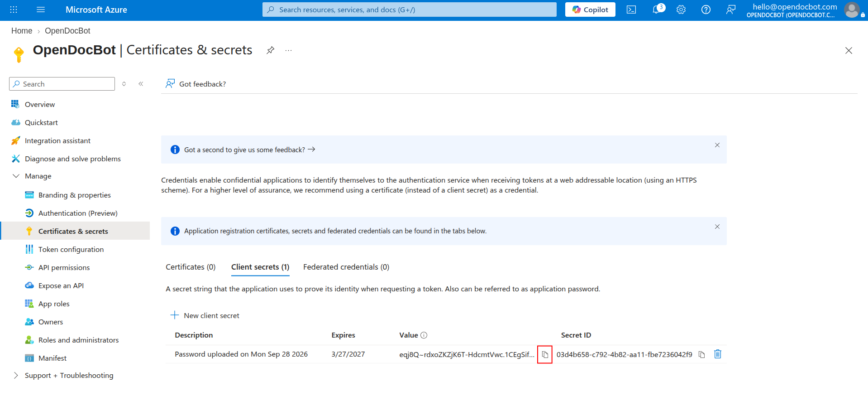The image size is (868, 401).
Task: Select the Client secrets (1) tab
Action: [260, 267]
